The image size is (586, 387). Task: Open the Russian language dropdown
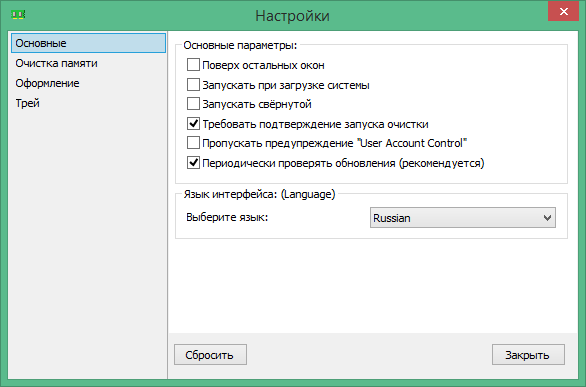tap(463, 217)
